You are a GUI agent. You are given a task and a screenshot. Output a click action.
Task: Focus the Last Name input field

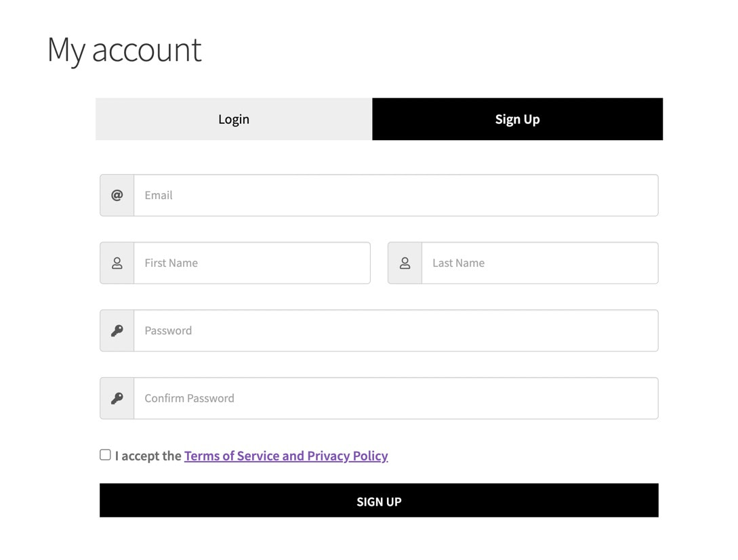coord(540,263)
